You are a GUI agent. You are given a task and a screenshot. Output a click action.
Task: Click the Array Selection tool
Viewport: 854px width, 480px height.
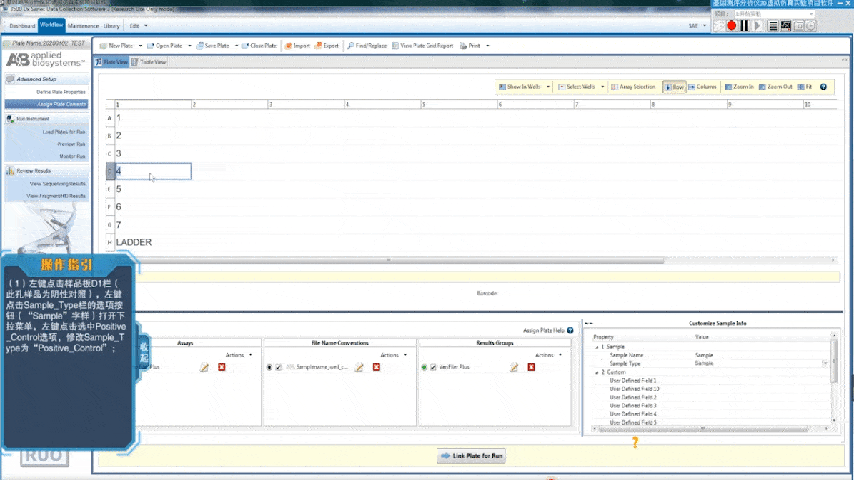(x=633, y=87)
